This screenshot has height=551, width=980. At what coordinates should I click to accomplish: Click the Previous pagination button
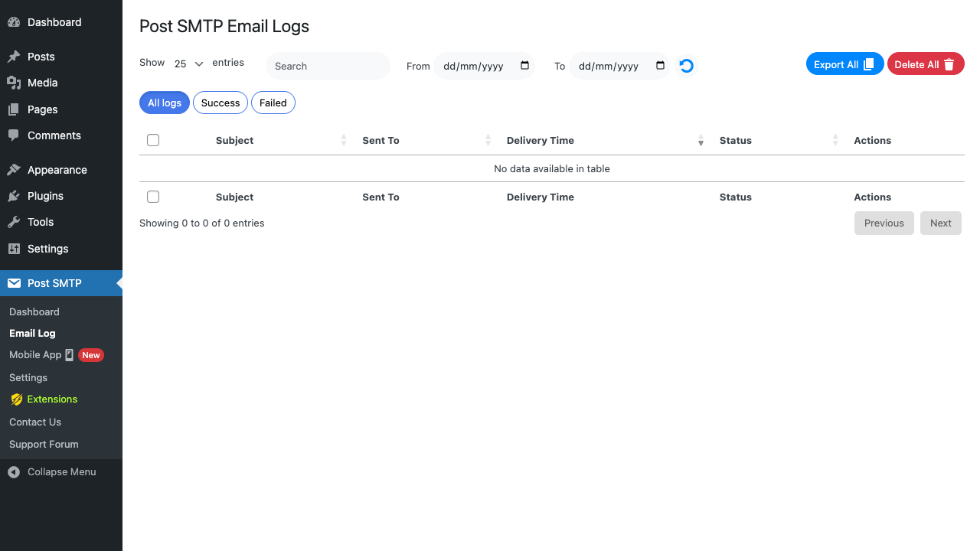[884, 223]
